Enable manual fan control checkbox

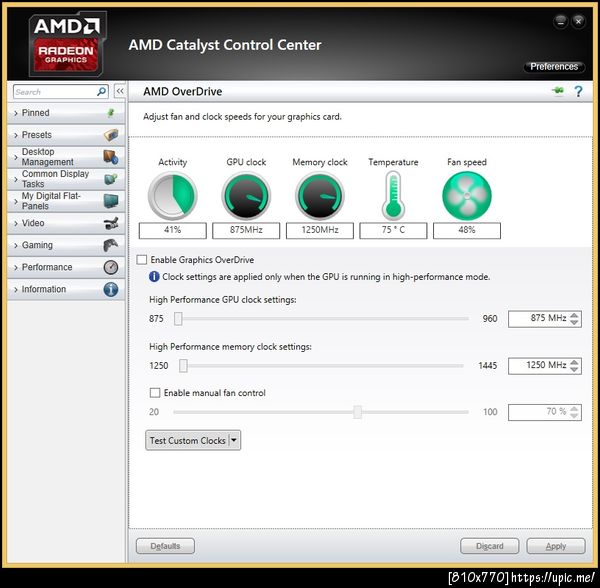(x=155, y=393)
